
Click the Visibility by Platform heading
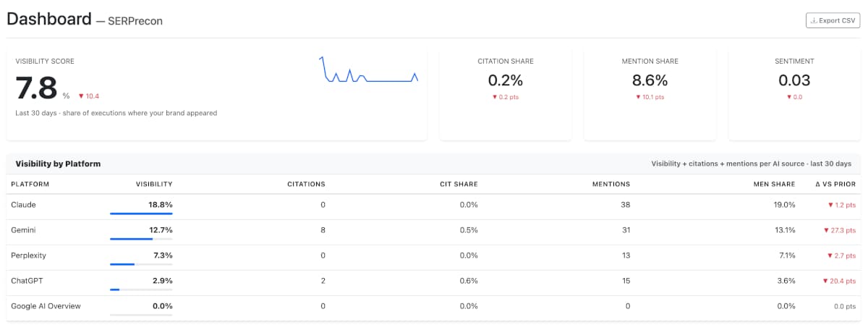click(x=58, y=164)
